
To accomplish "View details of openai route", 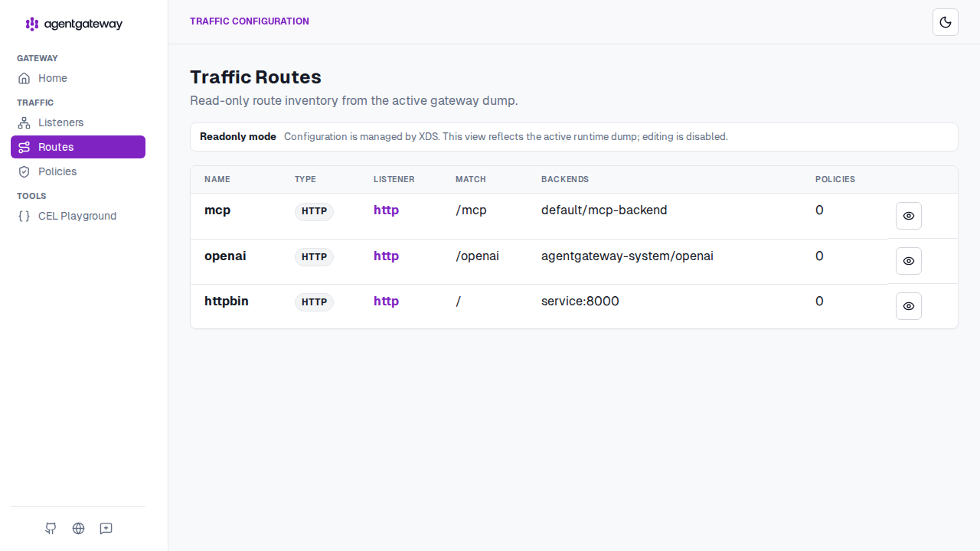I will pos(909,261).
